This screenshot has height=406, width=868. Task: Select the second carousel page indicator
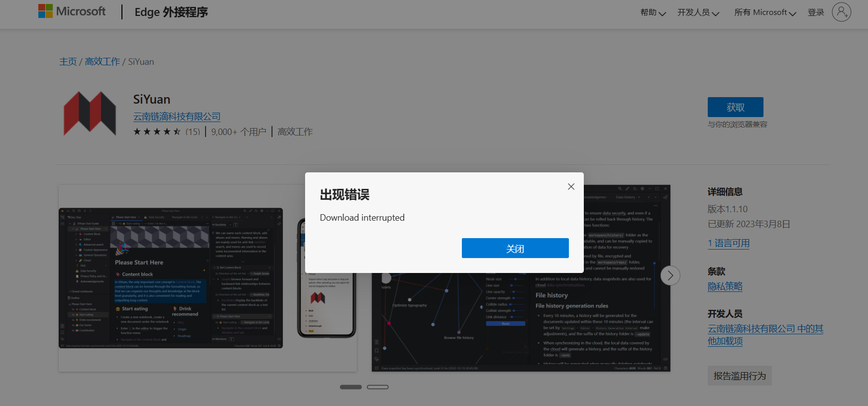point(378,387)
